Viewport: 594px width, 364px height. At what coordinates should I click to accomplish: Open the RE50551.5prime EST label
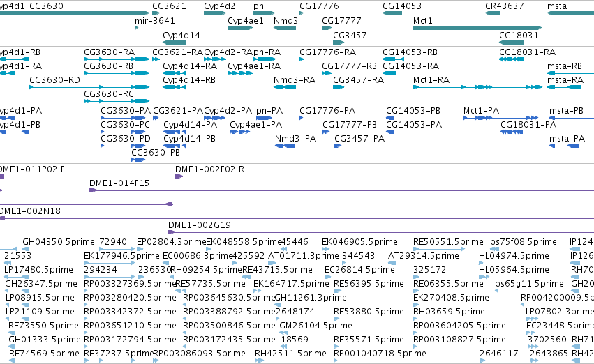pyautogui.click(x=448, y=241)
